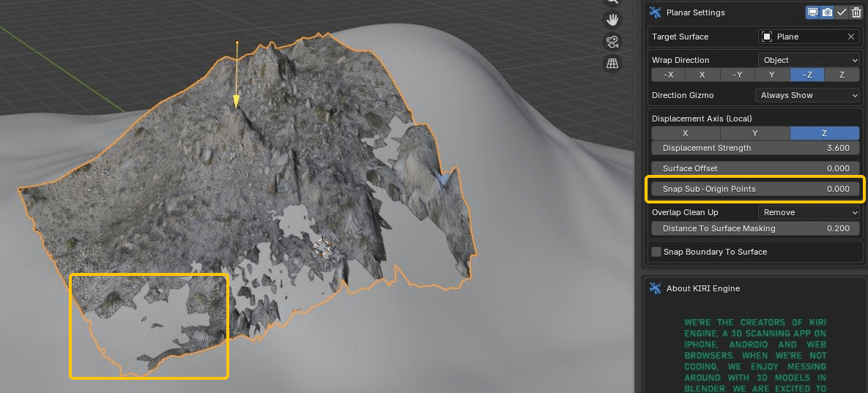The image size is (868, 393).
Task: Toggle show in viewport monitor icon
Action: coord(812,12)
